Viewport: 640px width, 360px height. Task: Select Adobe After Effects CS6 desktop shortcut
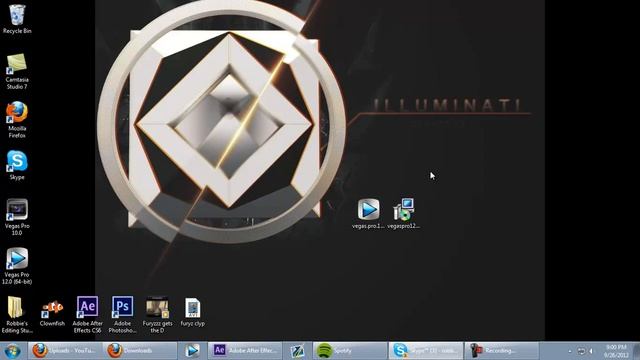(x=87, y=315)
